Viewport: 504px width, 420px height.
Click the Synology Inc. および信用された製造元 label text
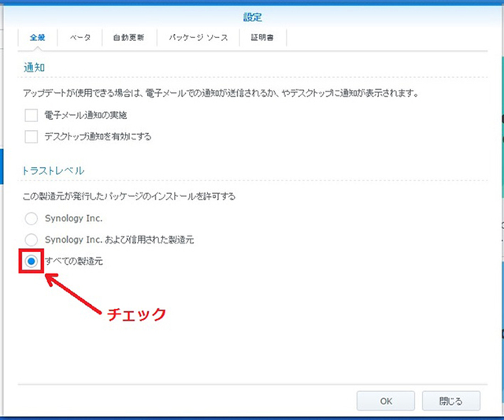coord(120,240)
